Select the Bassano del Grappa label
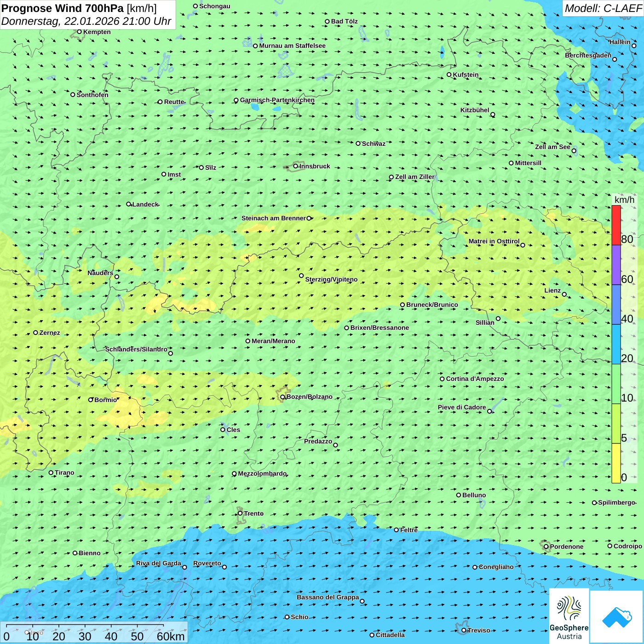This screenshot has height=644, width=644. click(328, 597)
